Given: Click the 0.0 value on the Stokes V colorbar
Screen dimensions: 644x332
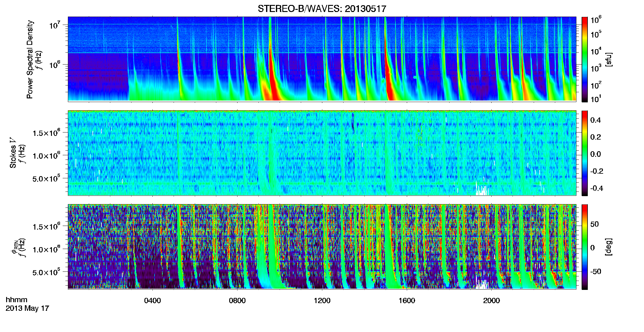Looking at the screenshot, I should coord(595,154).
